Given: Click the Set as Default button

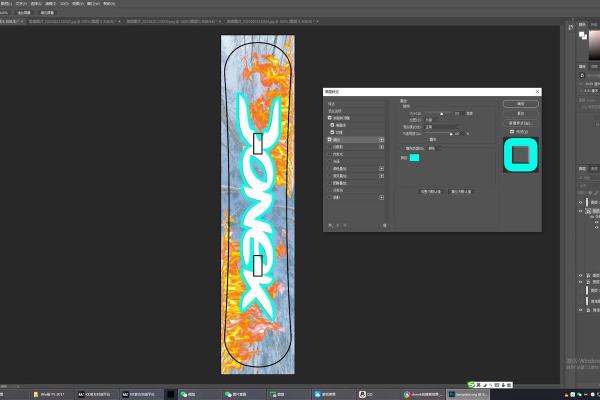Looking at the screenshot, I should pyautogui.click(x=432, y=190).
